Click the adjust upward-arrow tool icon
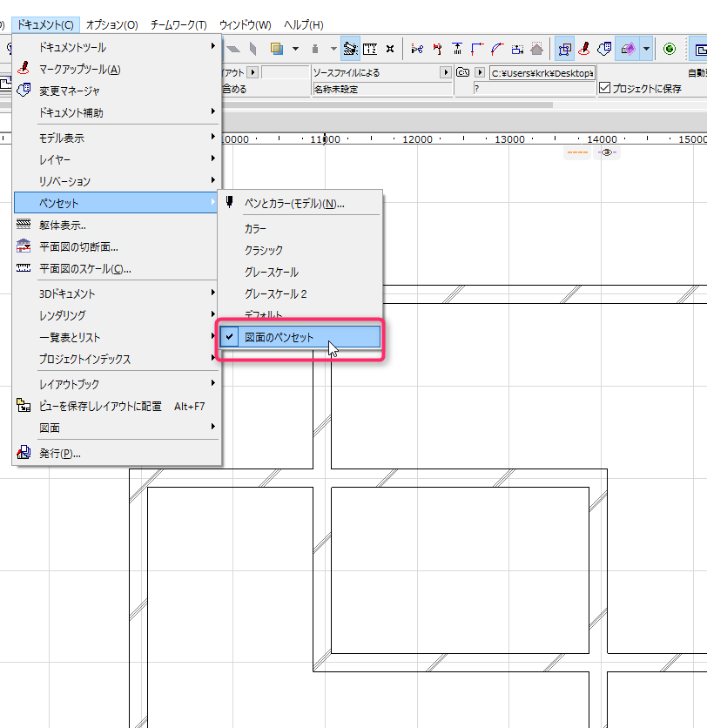Viewport: 707px width, 728px height. [x=457, y=49]
